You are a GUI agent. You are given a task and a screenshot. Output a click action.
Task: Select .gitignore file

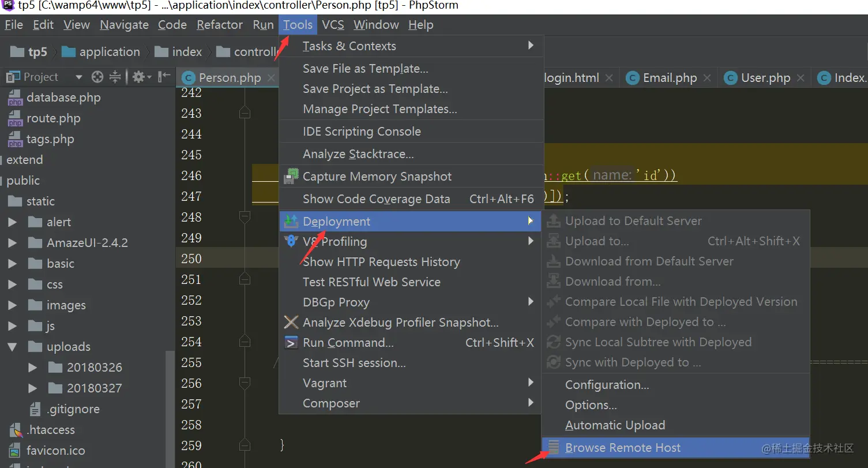click(x=73, y=409)
